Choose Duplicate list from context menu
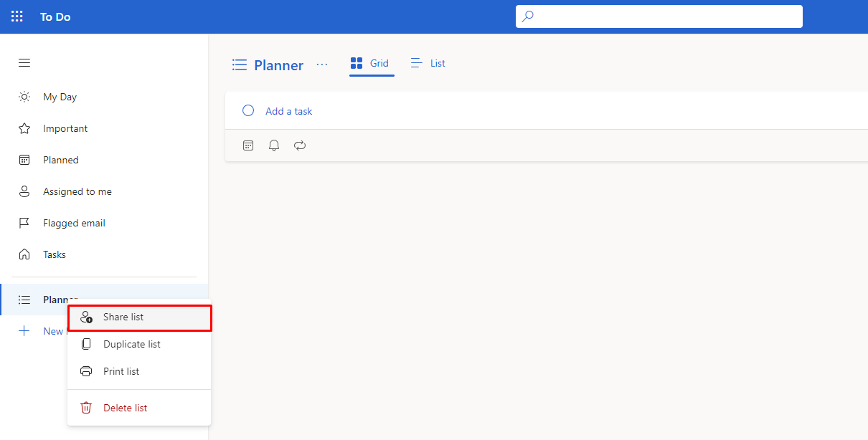 click(139, 344)
